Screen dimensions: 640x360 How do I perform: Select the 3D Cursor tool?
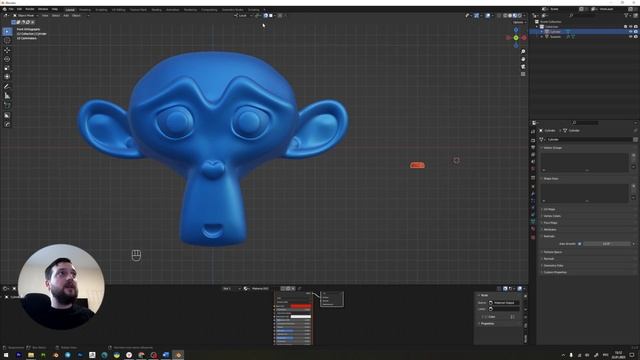point(7,40)
